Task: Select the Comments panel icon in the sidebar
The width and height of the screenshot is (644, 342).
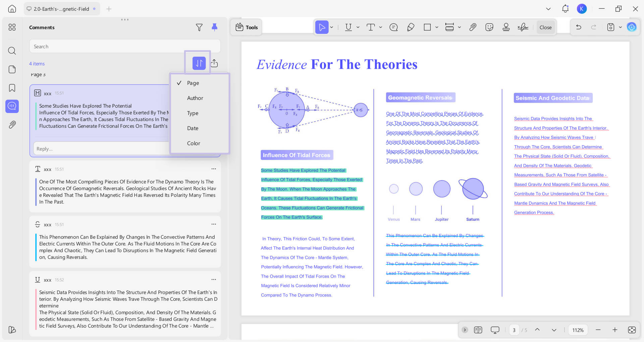Action: coord(12,106)
